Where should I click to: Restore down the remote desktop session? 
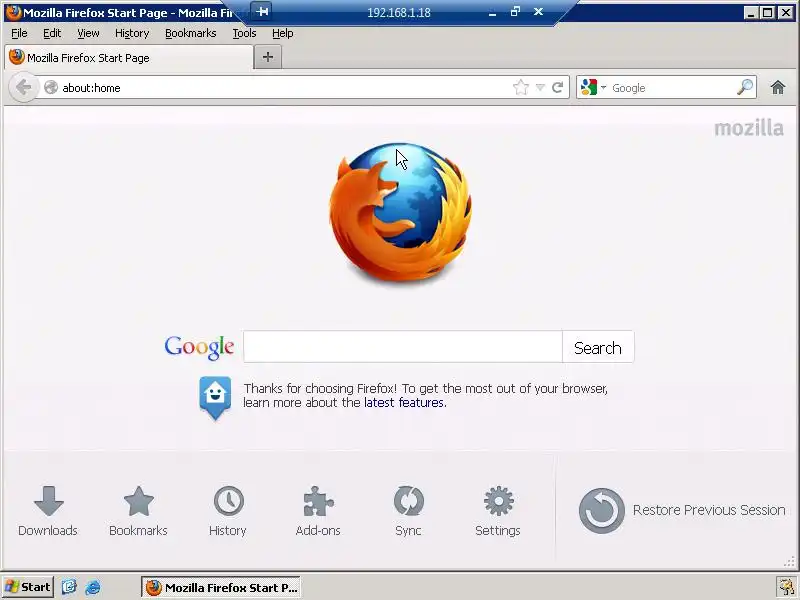tap(515, 11)
